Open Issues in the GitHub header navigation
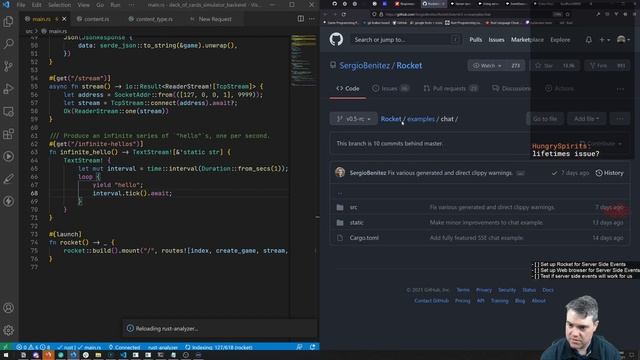Viewport: 640px width, 360px height. click(496, 40)
